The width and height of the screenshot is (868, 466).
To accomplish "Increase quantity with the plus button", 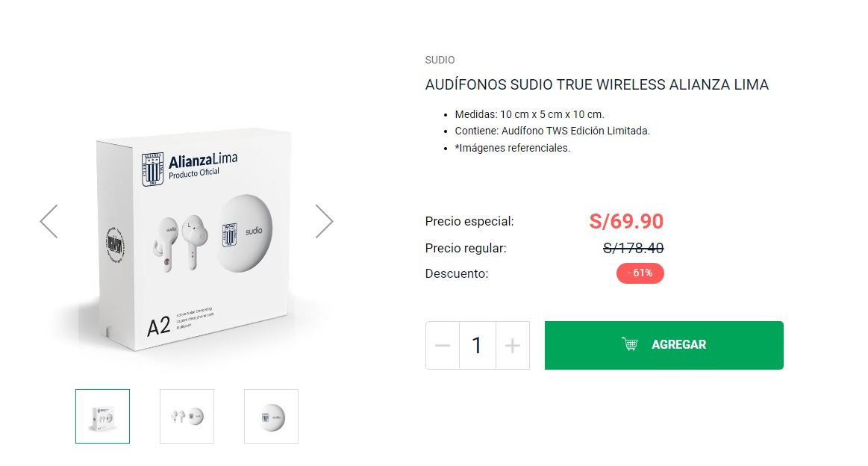I will [513, 345].
